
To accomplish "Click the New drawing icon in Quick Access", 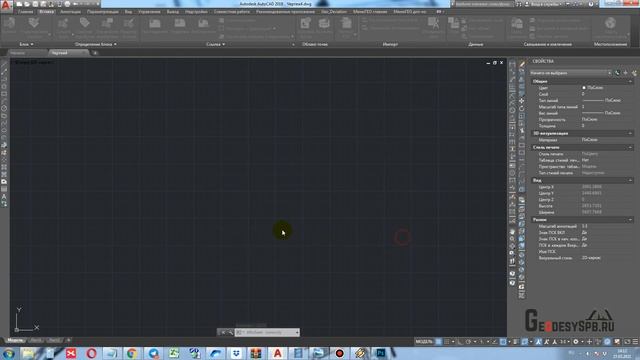I will pyautogui.click(x=19, y=4).
